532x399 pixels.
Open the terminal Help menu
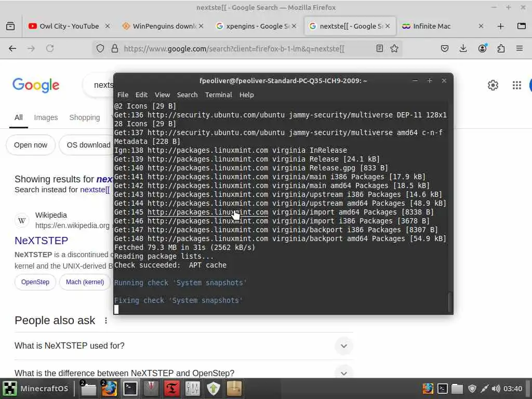(247, 95)
